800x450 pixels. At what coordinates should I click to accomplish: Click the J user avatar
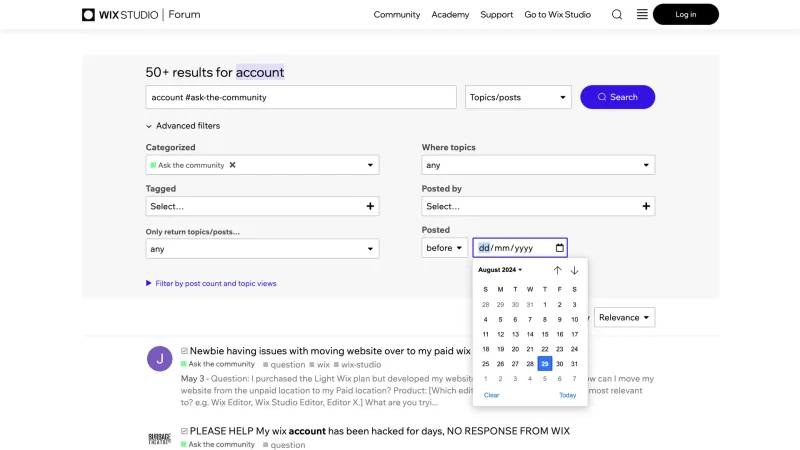click(160, 359)
